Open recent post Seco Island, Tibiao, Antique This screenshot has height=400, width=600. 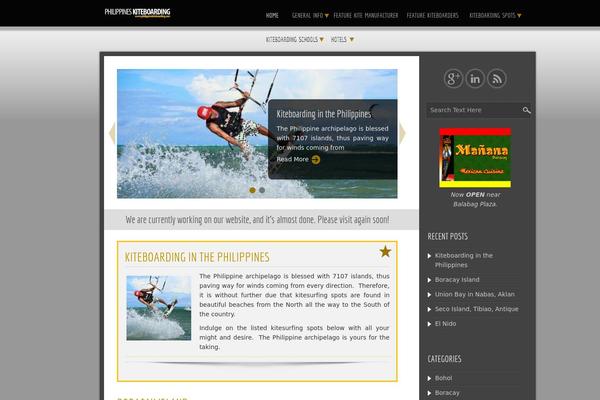tap(476, 309)
